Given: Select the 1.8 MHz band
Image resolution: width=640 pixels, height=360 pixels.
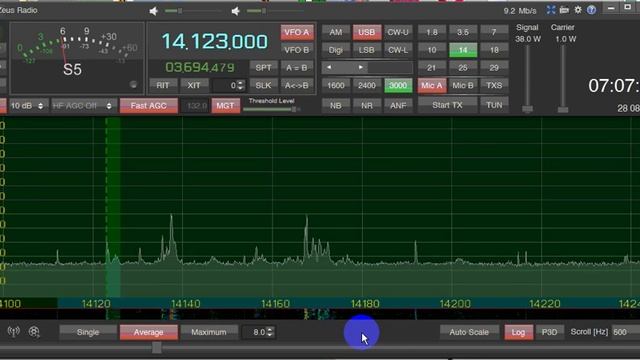Looking at the screenshot, I should click(x=432, y=33).
